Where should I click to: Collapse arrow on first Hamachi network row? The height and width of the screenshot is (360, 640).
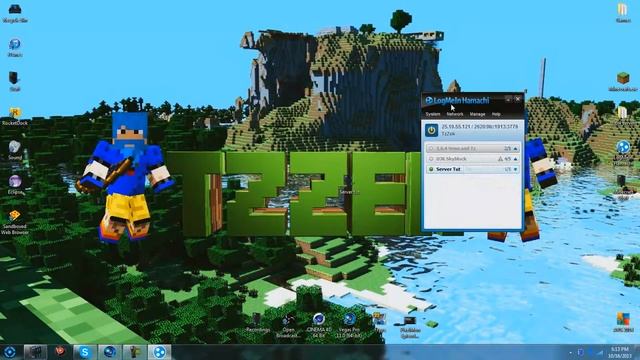[516, 149]
